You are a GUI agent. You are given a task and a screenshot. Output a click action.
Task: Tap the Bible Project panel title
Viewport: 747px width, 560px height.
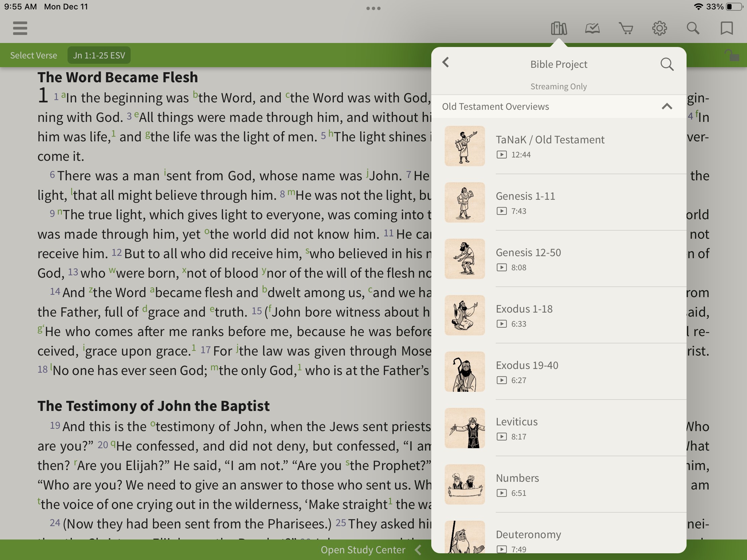[x=559, y=64]
